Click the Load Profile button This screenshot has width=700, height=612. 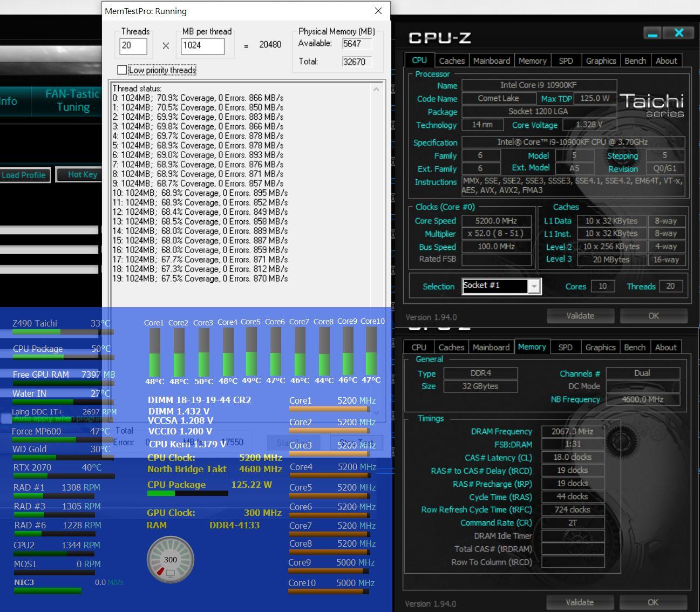click(x=24, y=175)
